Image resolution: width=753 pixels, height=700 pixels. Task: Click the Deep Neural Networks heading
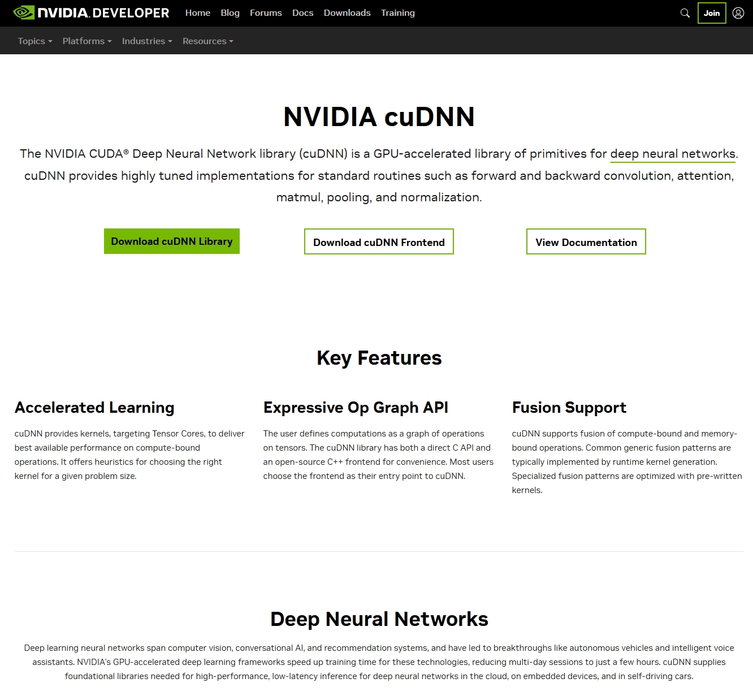[x=379, y=619]
